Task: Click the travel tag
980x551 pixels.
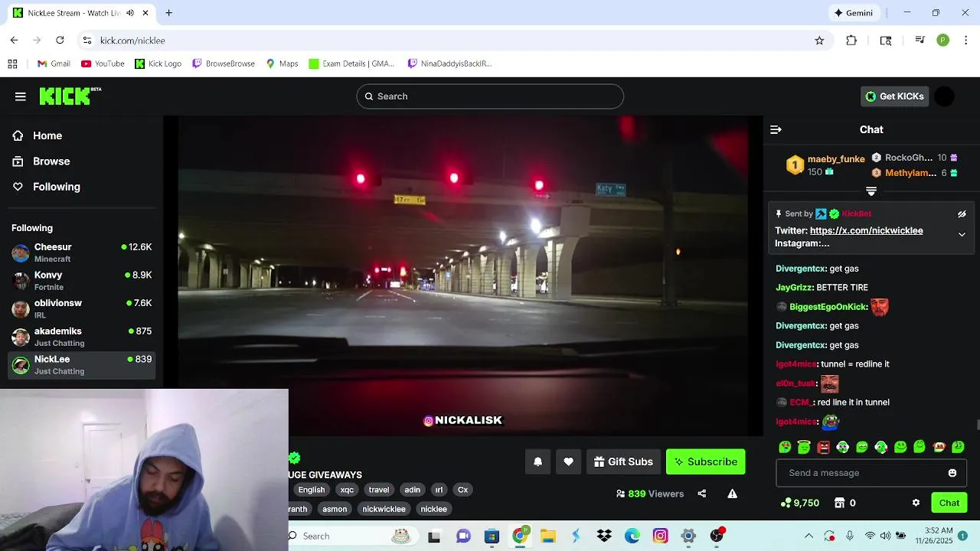Action: coord(379,490)
